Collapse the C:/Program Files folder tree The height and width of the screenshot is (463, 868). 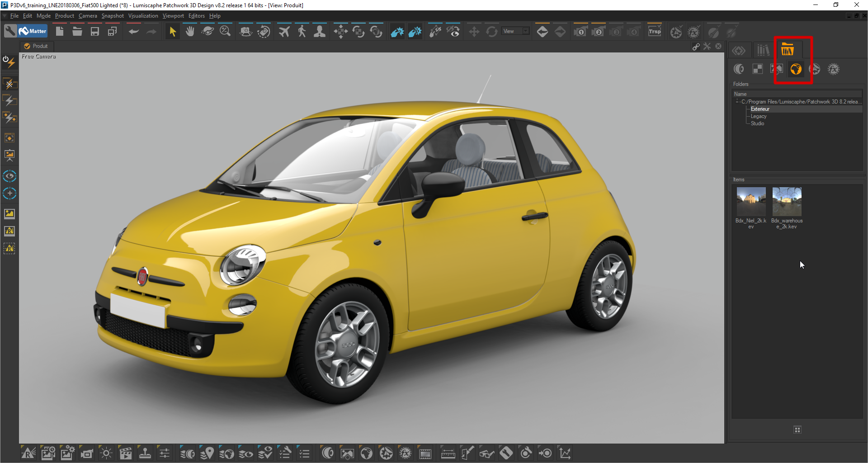point(737,102)
